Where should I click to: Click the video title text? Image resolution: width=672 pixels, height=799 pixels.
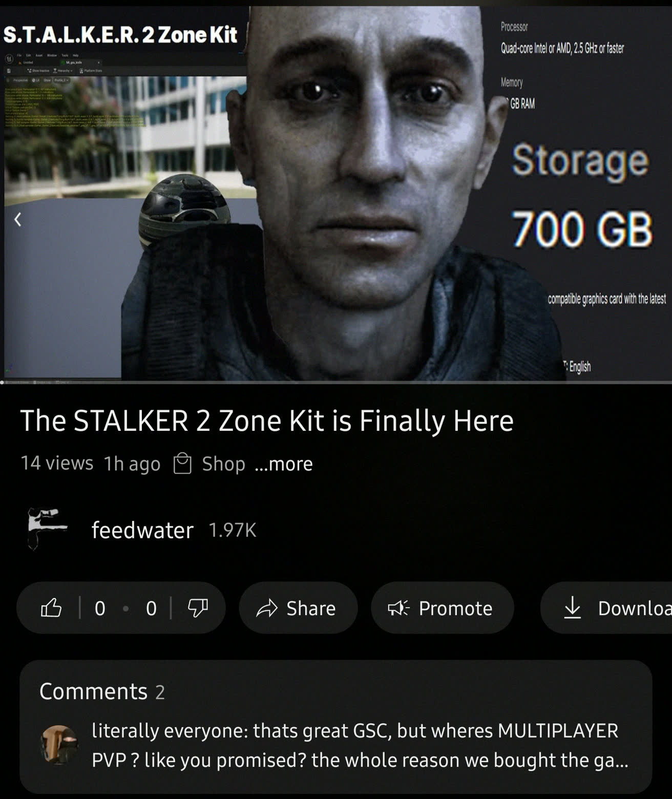pyautogui.click(x=266, y=421)
